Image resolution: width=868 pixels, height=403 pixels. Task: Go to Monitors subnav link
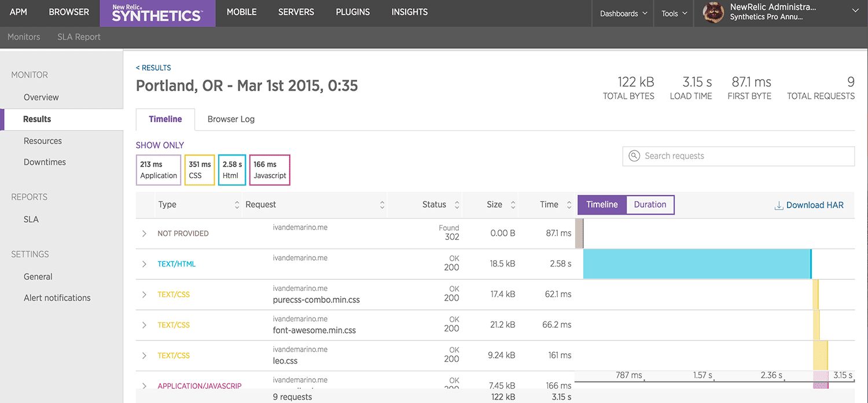click(24, 37)
